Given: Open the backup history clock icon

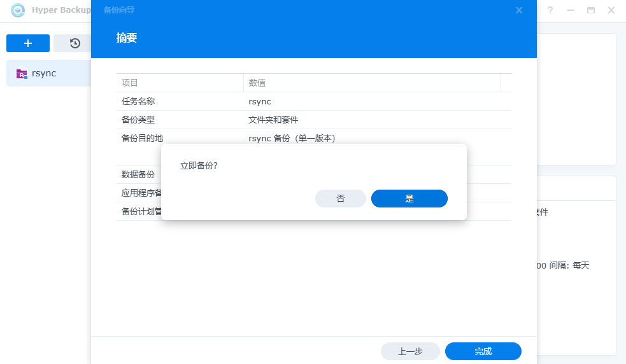Looking at the screenshot, I should pos(75,43).
